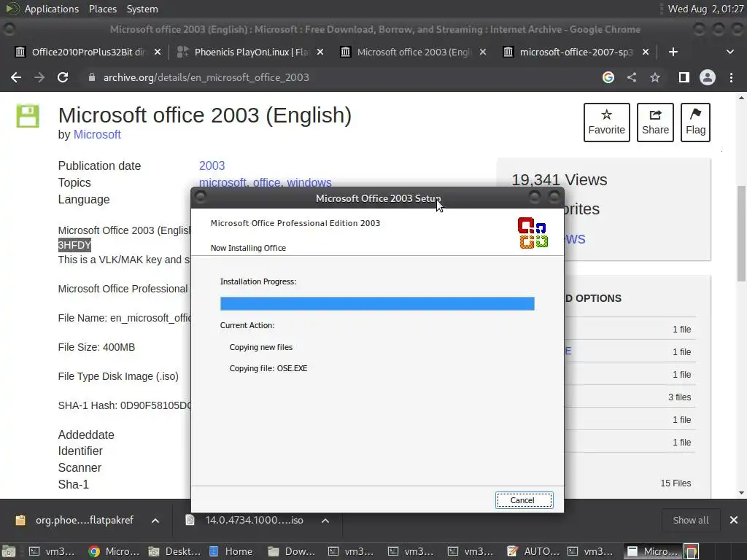Click the highlighted 3HFDY key text

tap(74, 245)
